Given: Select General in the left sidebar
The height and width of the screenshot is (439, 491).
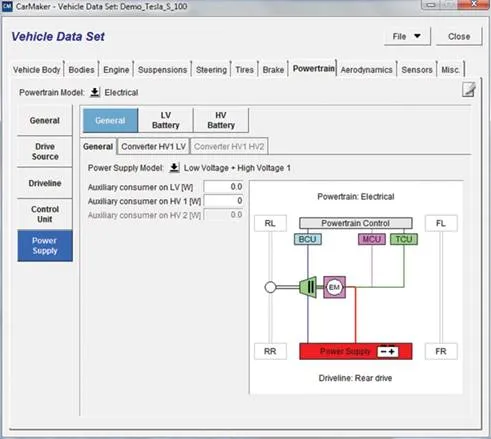Looking at the screenshot, I should pos(45,120).
